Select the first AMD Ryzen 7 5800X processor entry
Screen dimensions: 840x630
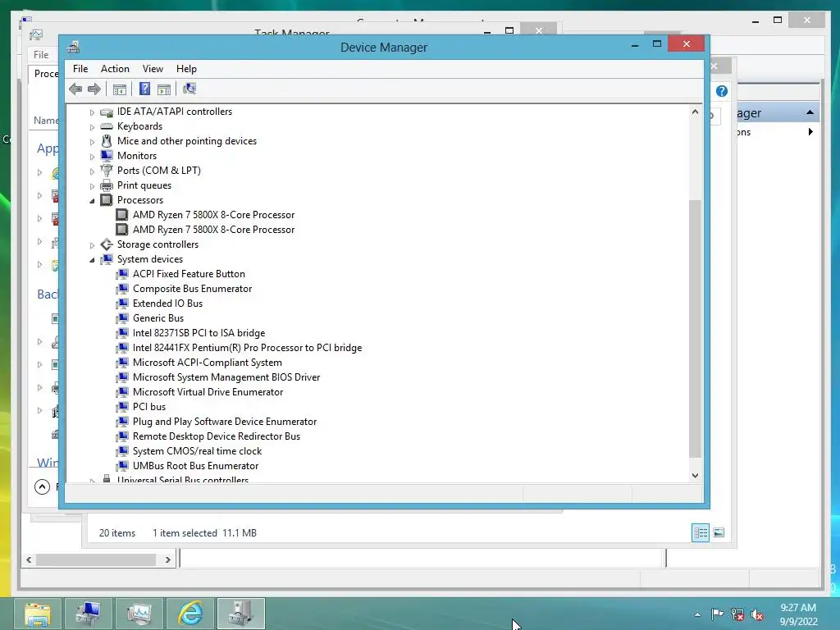click(x=213, y=215)
